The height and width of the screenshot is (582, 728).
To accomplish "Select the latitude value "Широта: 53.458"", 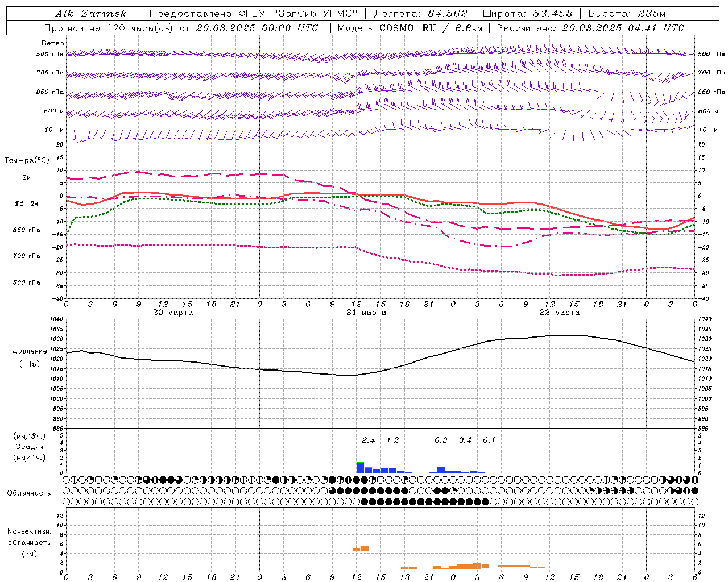I will pos(528,14).
